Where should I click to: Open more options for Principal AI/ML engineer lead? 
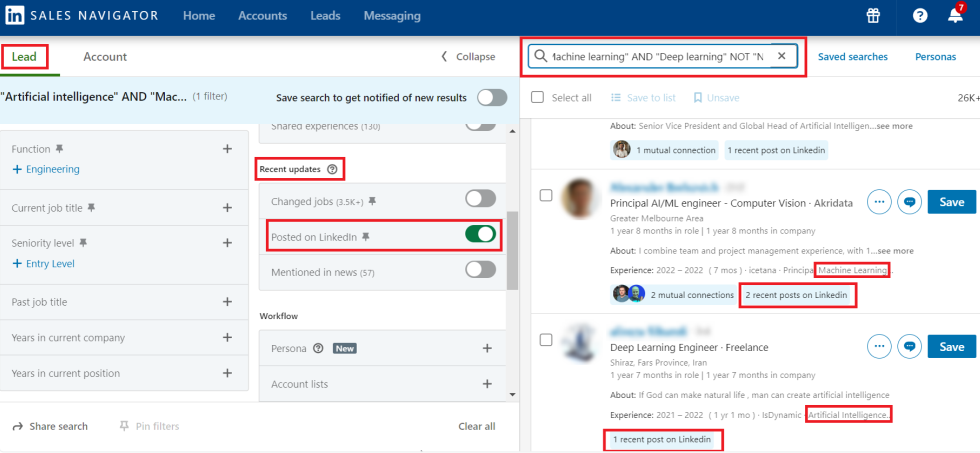(x=879, y=202)
